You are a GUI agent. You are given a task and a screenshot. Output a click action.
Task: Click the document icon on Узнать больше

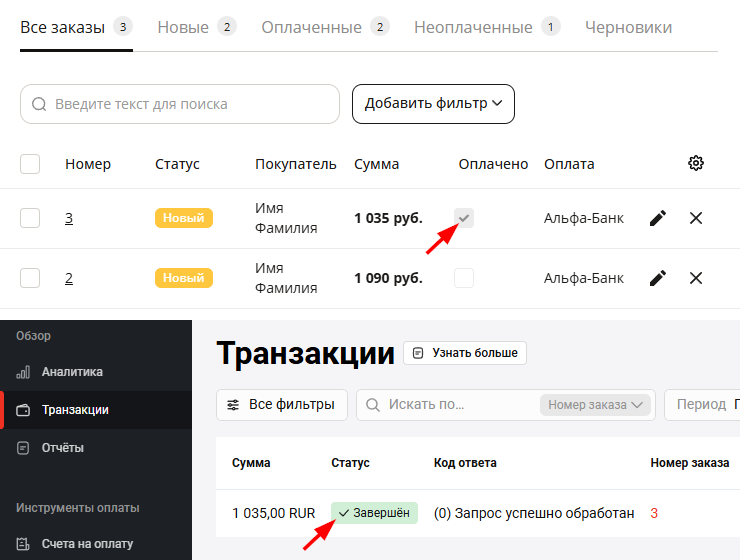[x=418, y=353]
